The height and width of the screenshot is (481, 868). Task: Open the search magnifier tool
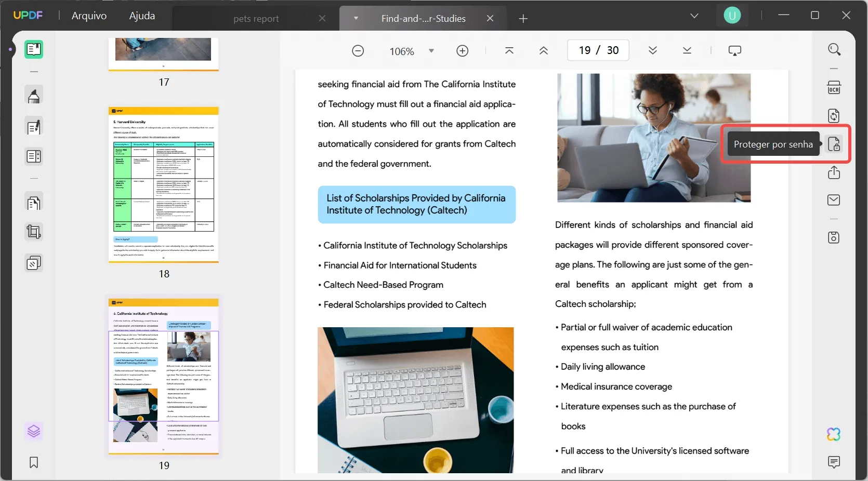click(834, 49)
